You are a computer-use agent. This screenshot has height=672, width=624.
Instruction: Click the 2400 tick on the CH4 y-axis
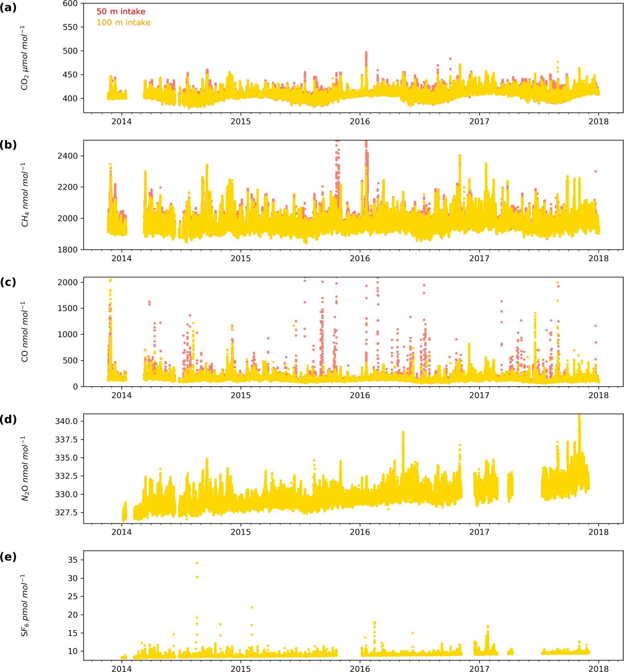[x=68, y=156]
